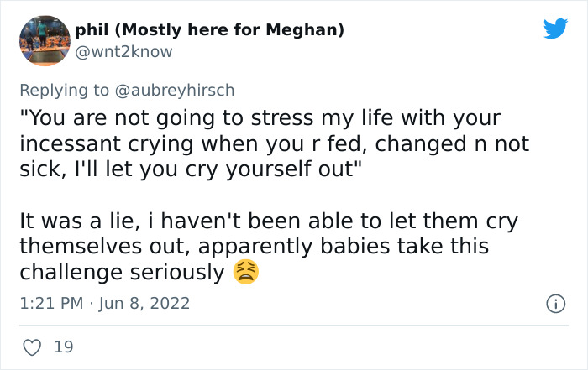Screen dimensions: 588x370
Task: Open the tweet info circle icon
Action: click(x=555, y=304)
